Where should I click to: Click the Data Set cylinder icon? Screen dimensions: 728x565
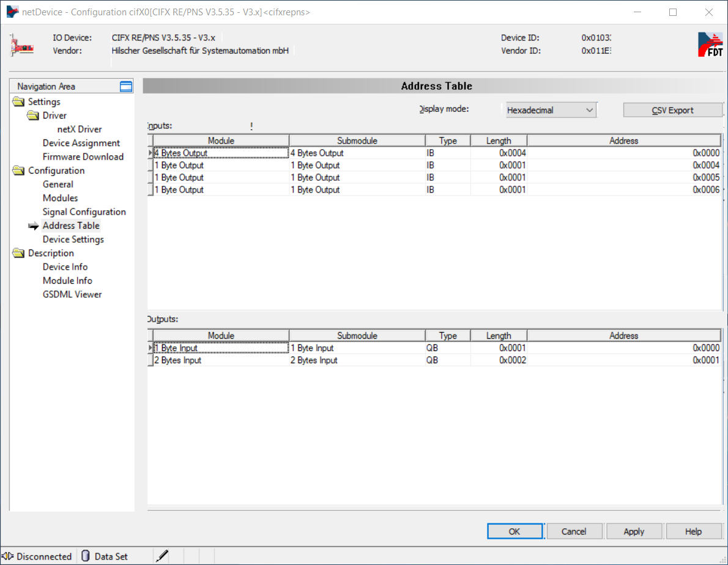pos(86,556)
